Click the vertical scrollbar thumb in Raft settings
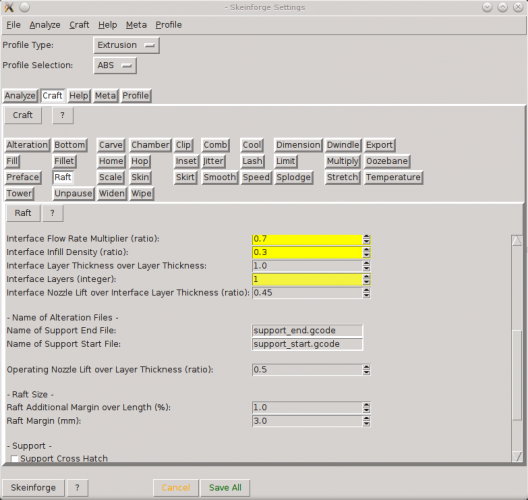Image resolution: width=528 pixels, height=500 pixels. tap(517, 375)
